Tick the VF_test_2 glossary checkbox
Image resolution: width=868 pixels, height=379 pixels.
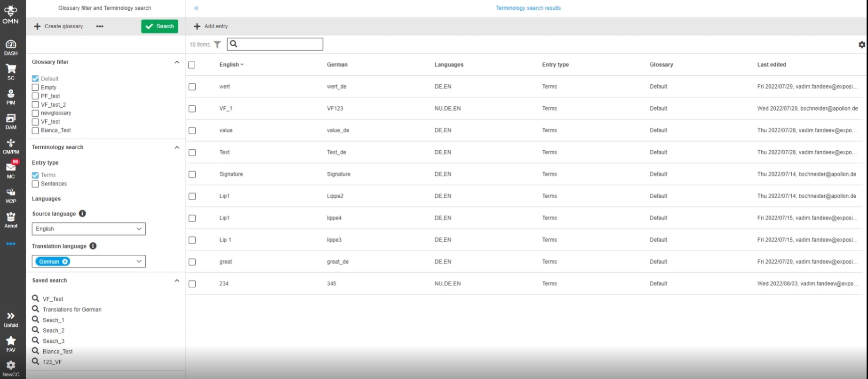(35, 105)
